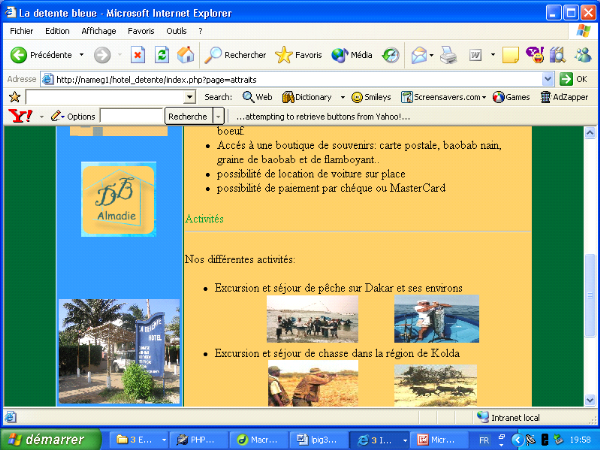This screenshot has width=600, height=450.
Task: Click the BB Almadie logo image
Action: point(118,199)
